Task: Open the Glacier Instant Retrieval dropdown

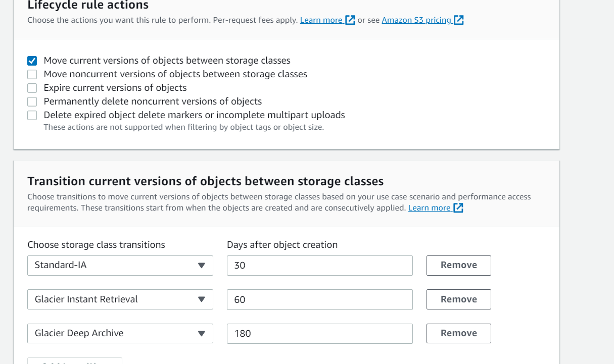Action: point(120,299)
